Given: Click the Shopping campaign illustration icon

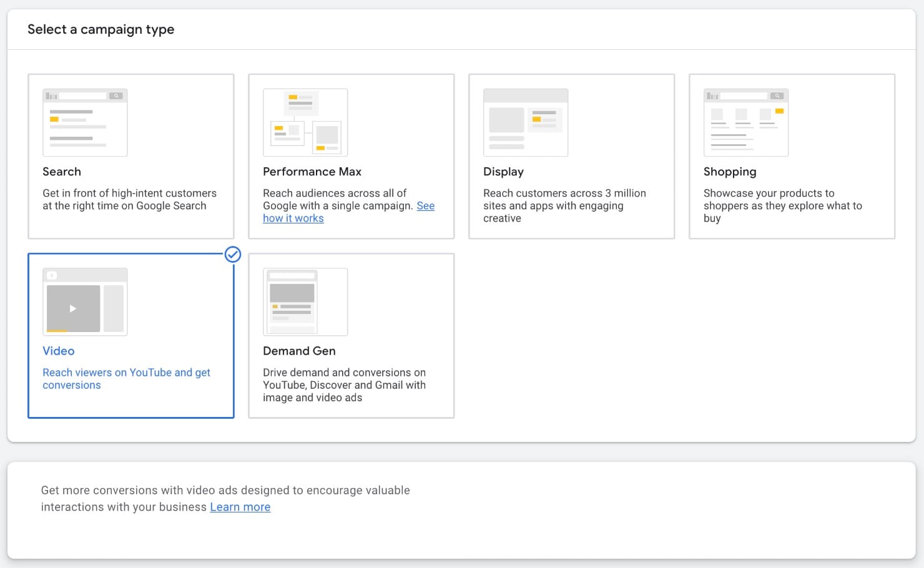Looking at the screenshot, I should coord(746,122).
